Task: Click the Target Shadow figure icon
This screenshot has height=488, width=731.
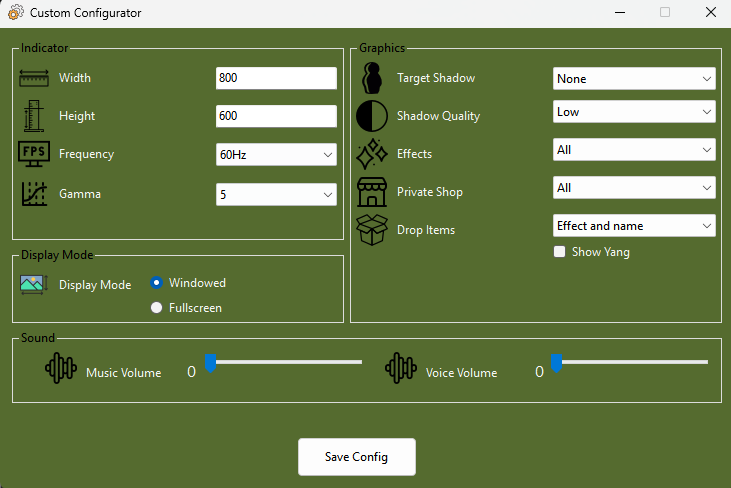Action: click(x=371, y=78)
